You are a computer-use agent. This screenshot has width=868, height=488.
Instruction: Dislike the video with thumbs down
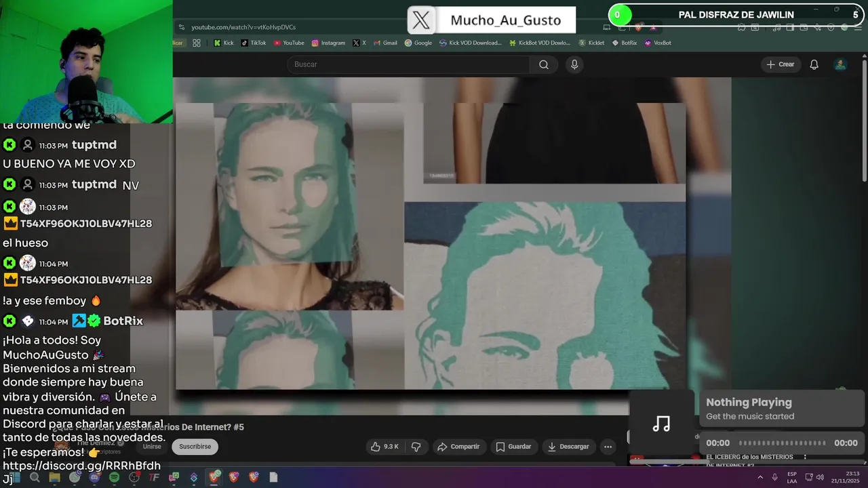coord(416,447)
